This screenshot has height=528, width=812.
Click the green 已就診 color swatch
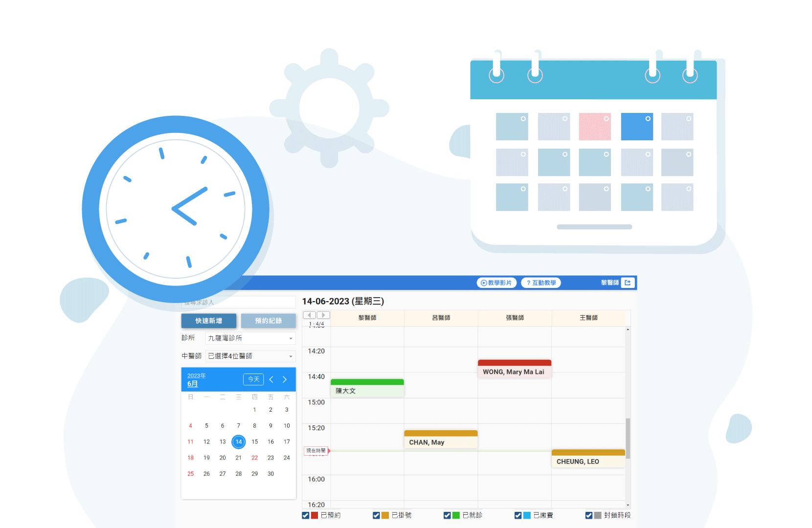[x=456, y=515]
